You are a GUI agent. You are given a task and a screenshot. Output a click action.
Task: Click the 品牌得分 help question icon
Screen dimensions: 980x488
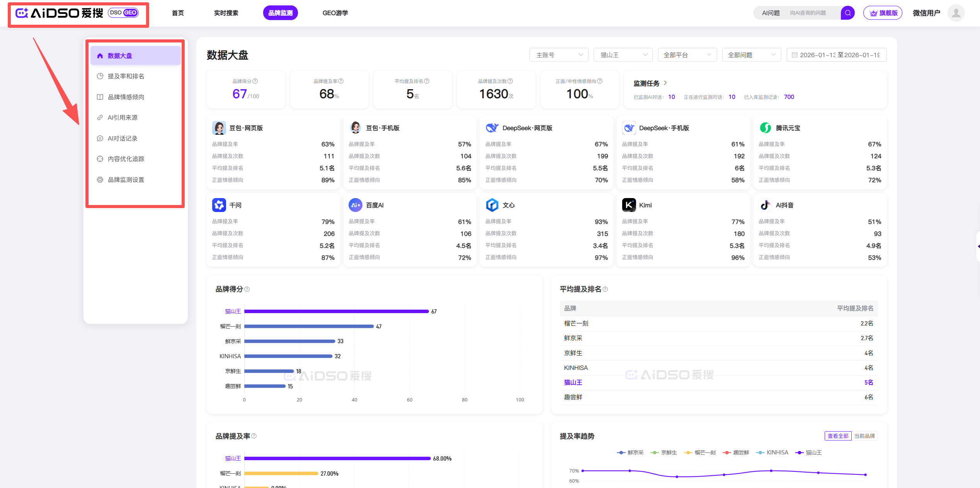[255, 81]
